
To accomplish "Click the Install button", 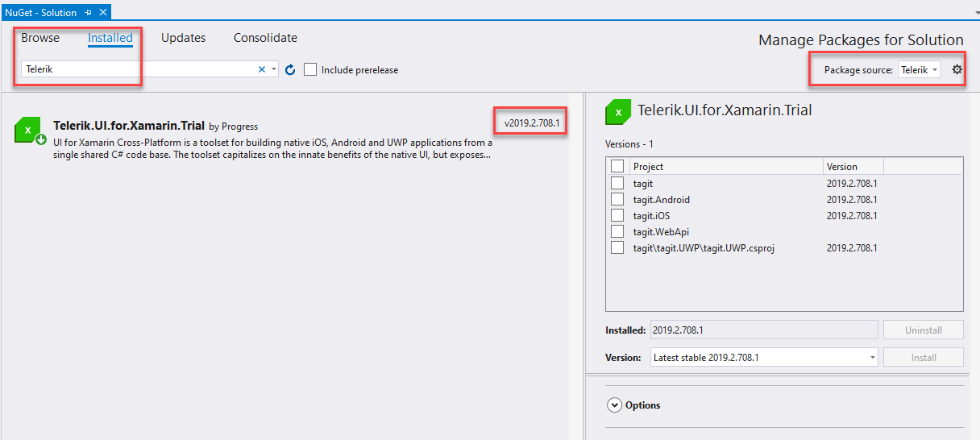I will (923, 357).
